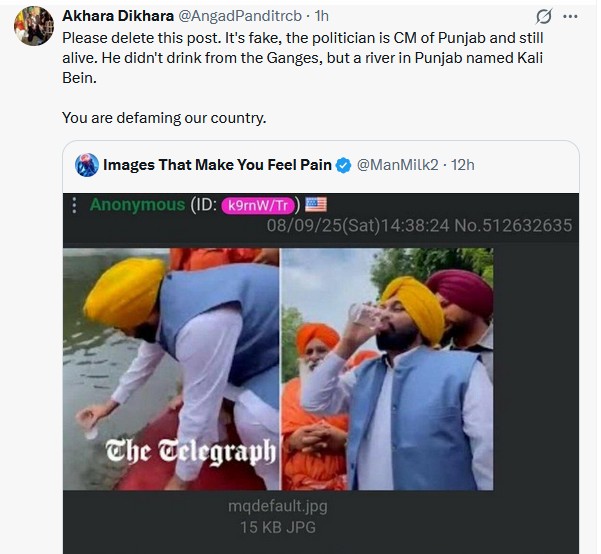Image resolution: width=601 pixels, height=554 pixels.
Task: Open the 1h timestamp link
Action: pyautogui.click(x=321, y=16)
